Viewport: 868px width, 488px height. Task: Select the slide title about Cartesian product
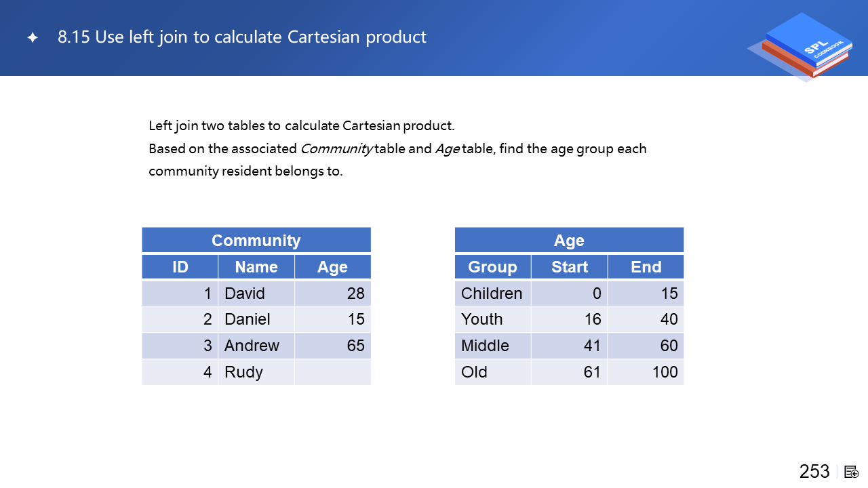click(242, 37)
